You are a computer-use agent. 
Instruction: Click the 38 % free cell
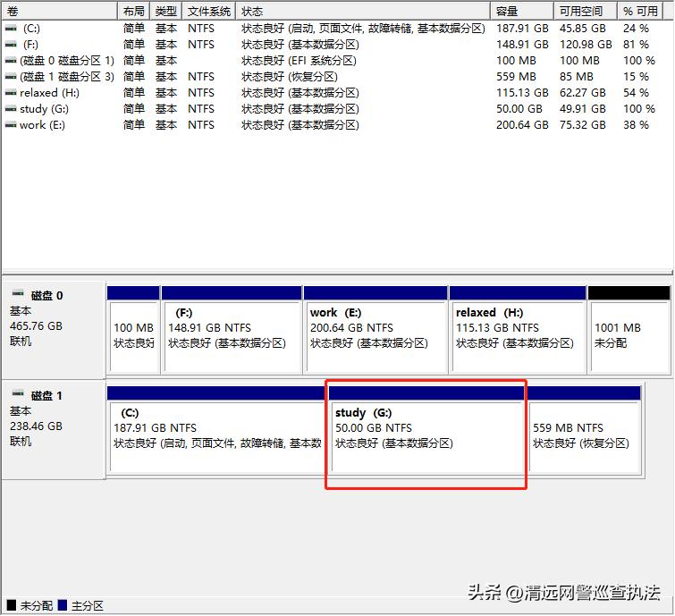click(636, 125)
